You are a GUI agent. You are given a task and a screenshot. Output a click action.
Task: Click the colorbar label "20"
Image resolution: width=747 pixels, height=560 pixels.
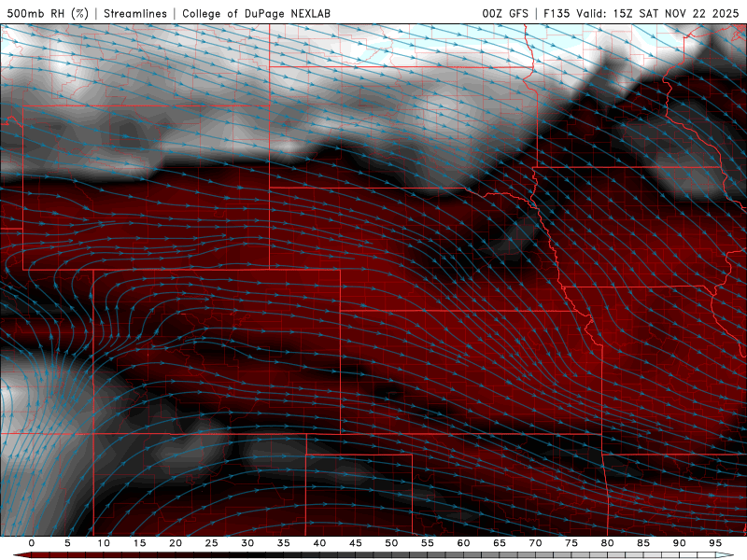tap(176, 543)
